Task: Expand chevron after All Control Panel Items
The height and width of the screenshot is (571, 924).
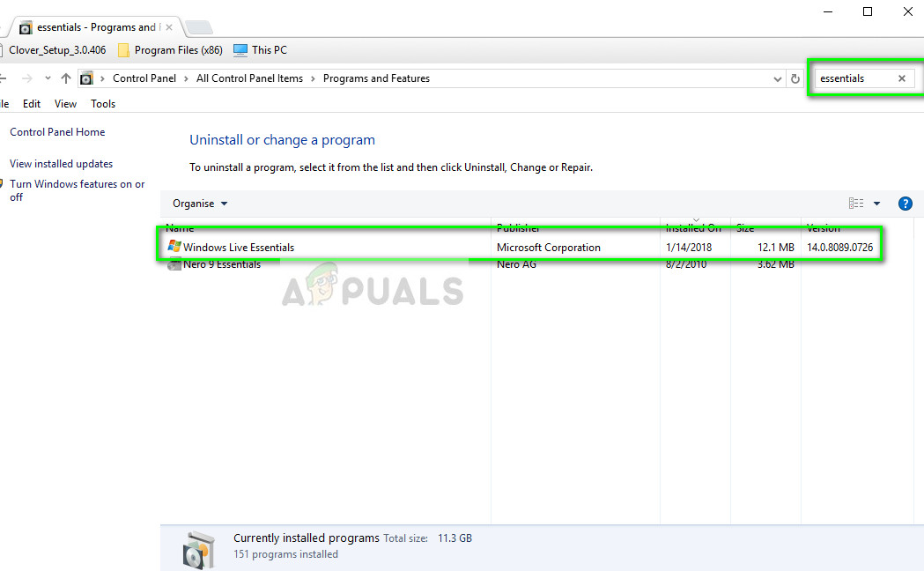Action: point(313,78)
